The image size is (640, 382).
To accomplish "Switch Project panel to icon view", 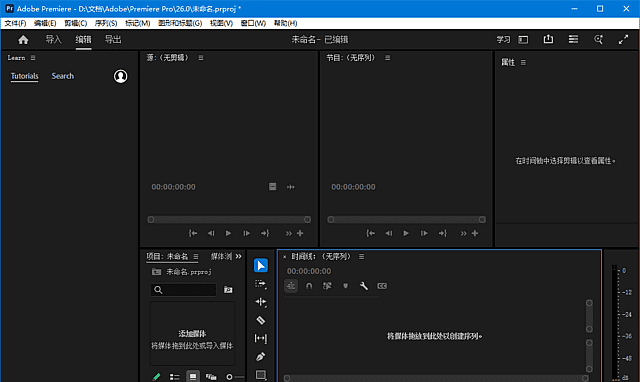I will pos(193,376).
